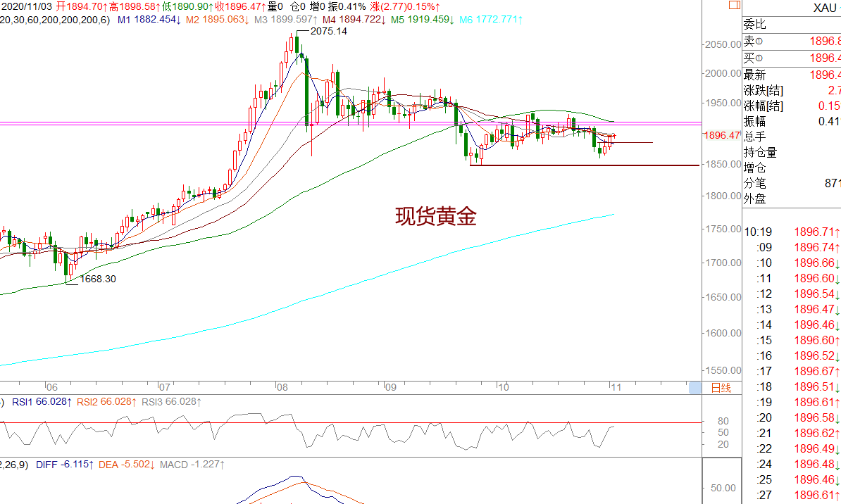Screen dimensions: 841x504
Task: Select the RSI3 66.028 indicator label
Action: (x=171, y=402)
